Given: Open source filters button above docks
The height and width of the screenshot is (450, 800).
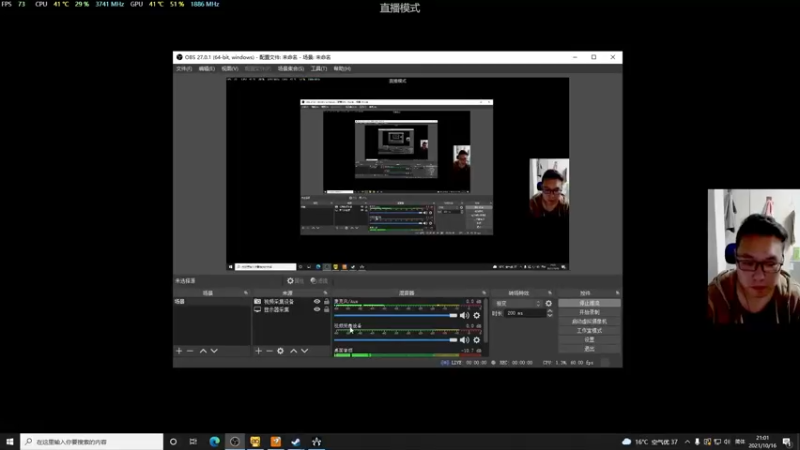Looking at the screenshot, I should coord(319,281).
